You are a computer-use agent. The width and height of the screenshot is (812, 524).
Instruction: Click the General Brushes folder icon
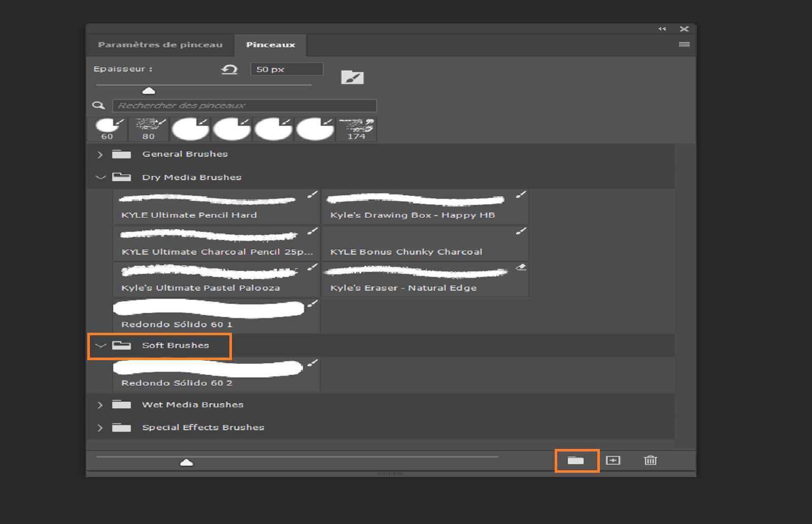(121, 154)
